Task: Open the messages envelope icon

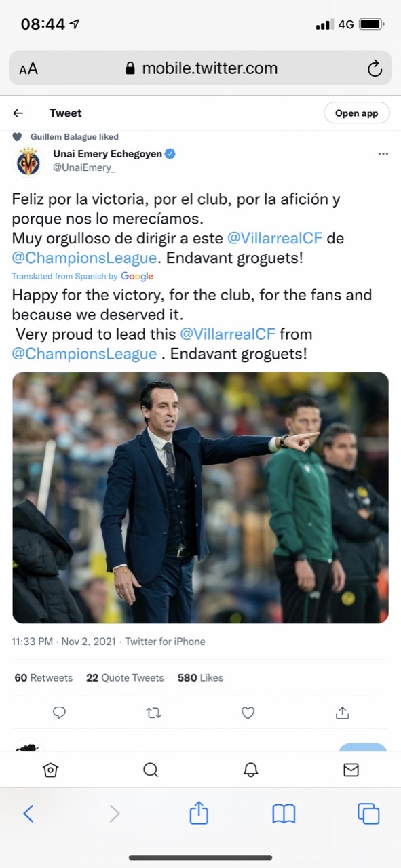Action: (x=351, y=770)
